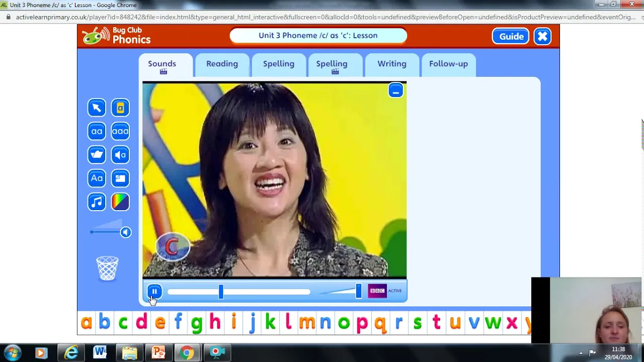Screen dimensions: 644x362
Task: Open the folder tool in left panel
Action: tap(97, 155)
